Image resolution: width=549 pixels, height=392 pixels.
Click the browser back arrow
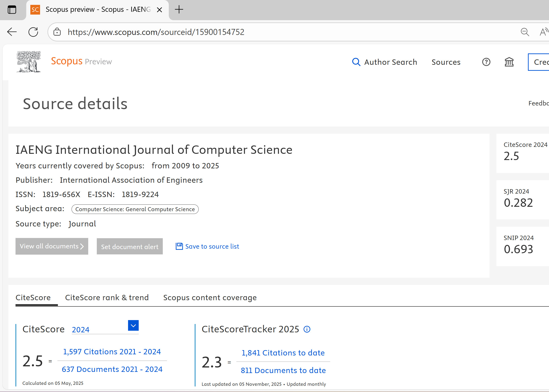click(12, 32)
